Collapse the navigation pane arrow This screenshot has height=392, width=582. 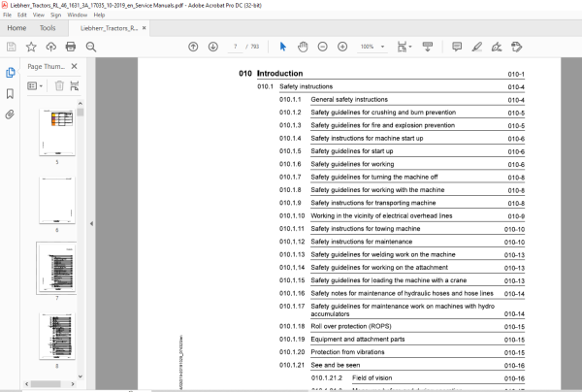click(91, 223)
